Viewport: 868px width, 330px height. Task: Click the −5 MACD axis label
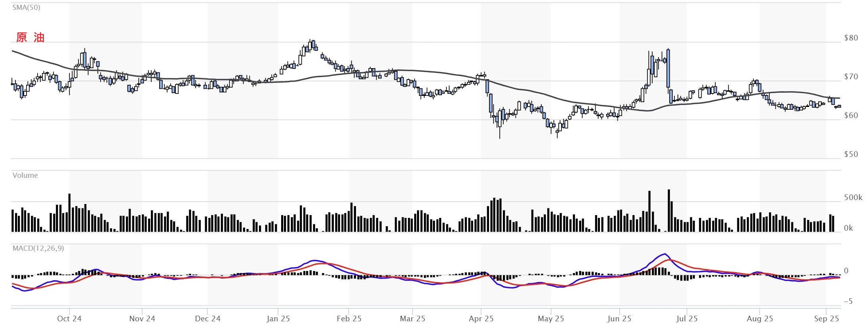[848, 301]
